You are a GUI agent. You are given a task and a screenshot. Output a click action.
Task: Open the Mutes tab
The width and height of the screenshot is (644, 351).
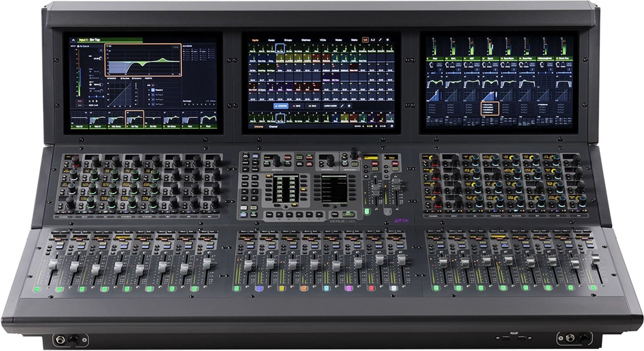(339, 40)
